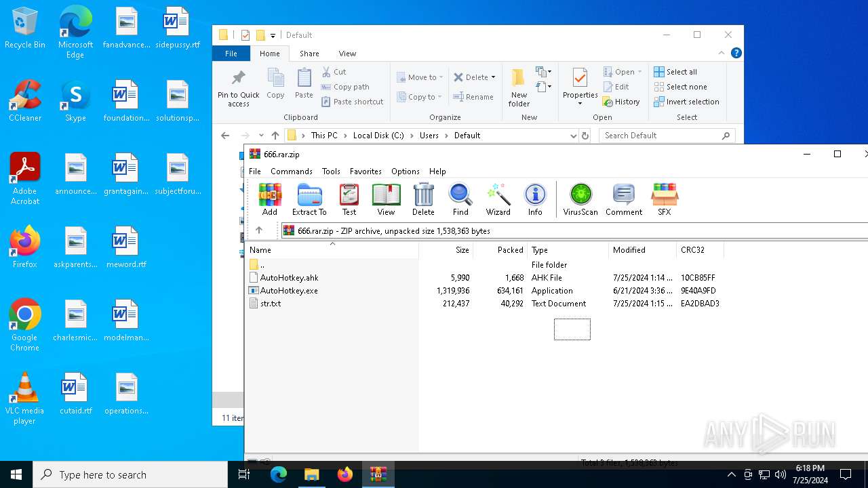Click Select all in Explorer

click(x=675, y=72)
